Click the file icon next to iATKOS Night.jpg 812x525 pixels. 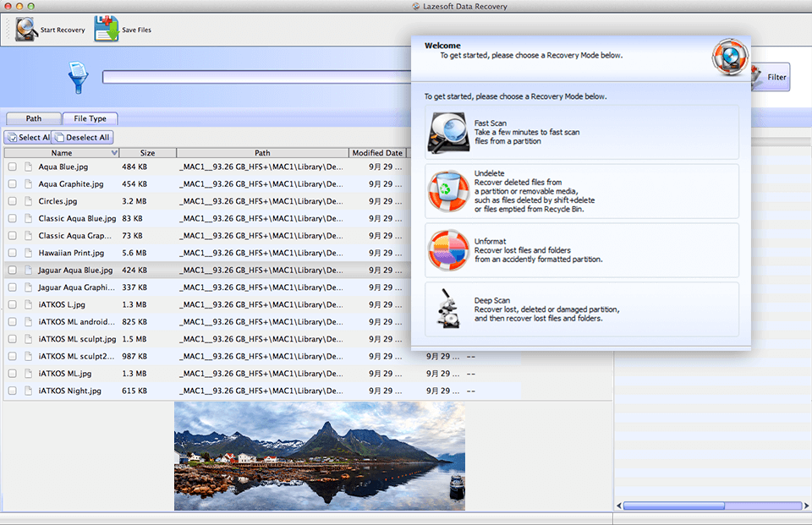pyautogui.click(x=29, y=391)
